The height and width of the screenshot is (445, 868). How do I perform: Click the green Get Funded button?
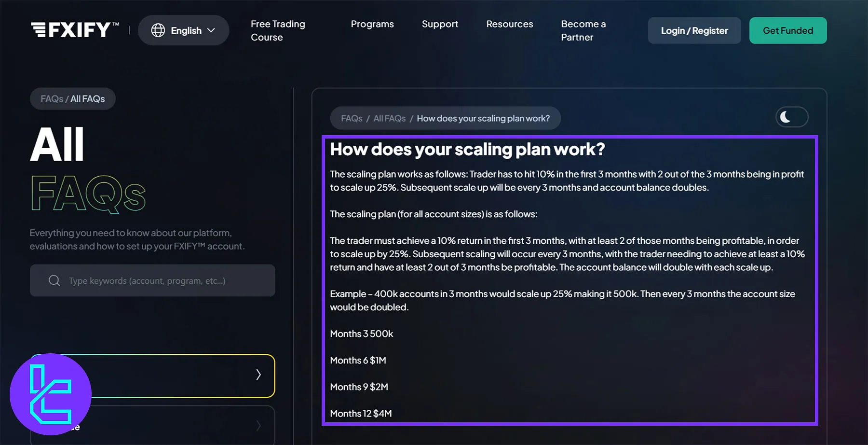point(787,30)
